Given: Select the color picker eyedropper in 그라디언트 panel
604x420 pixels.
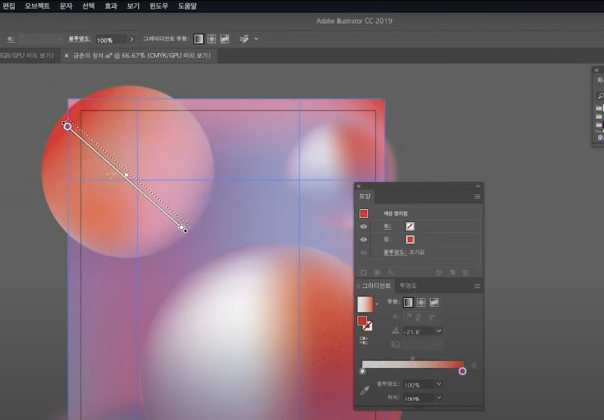Looking at the screenshot, I should click(364, 391).
